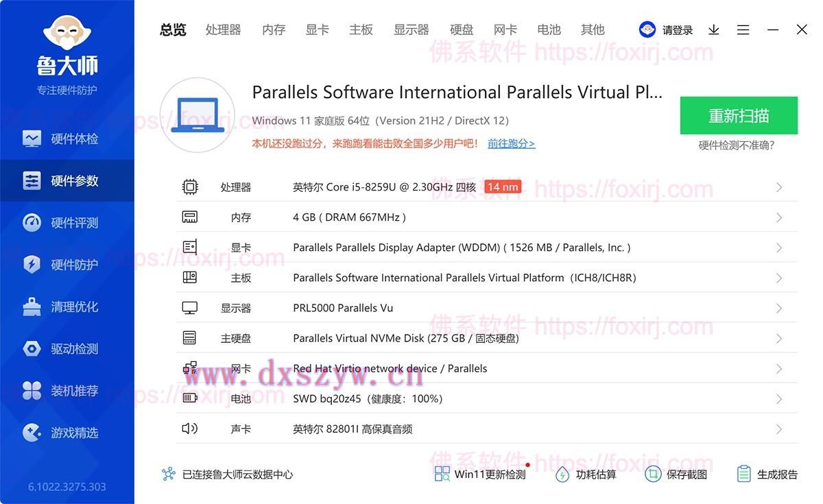
Task: Expand the 网卡 row chevron
Action: [779, 368]
